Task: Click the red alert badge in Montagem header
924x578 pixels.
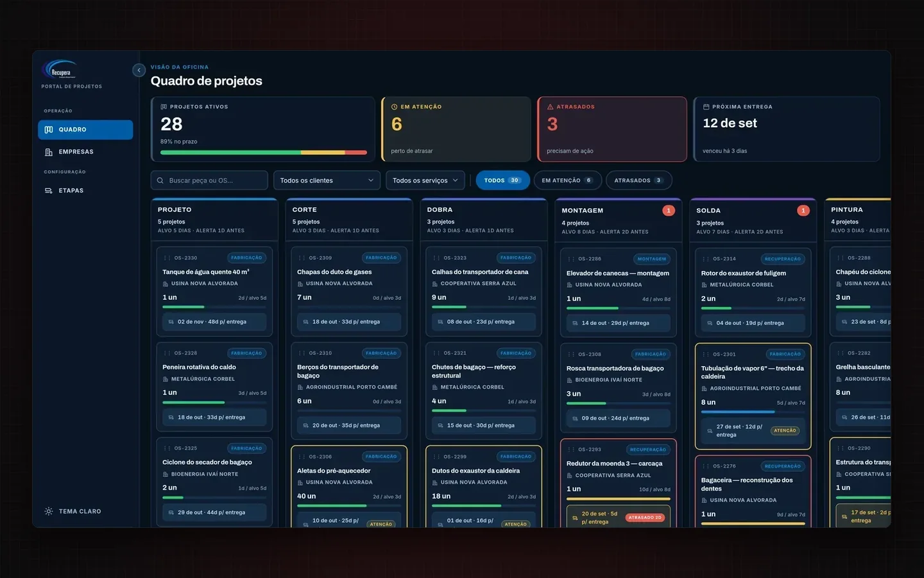Action: click(x=669, y=211)
